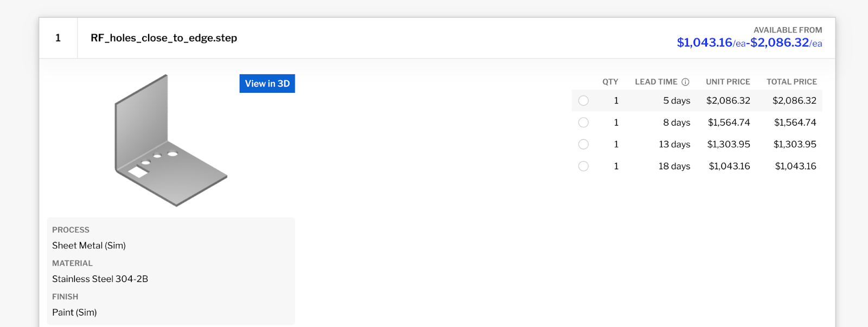
Task: Click the $1,564.74 unit price cell
Action: [729, 123]
